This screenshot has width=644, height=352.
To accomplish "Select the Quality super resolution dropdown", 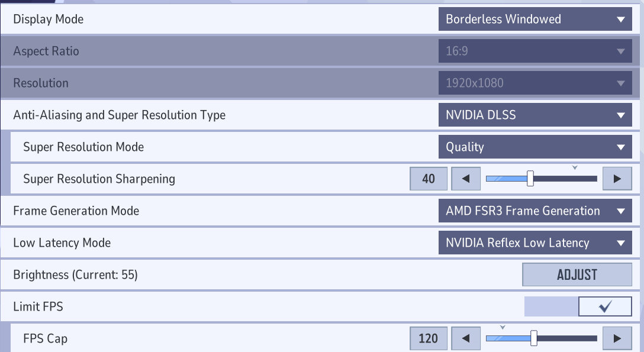I will click(535, 147).
